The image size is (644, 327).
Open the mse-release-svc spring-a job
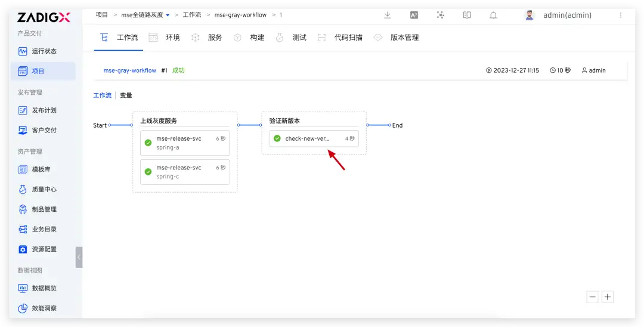[185, 143]
